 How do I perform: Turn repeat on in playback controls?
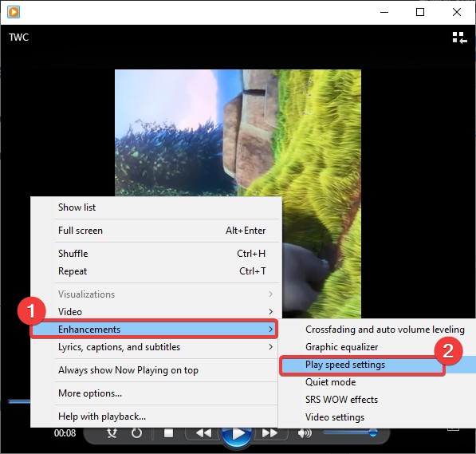[x=136, y=433]
